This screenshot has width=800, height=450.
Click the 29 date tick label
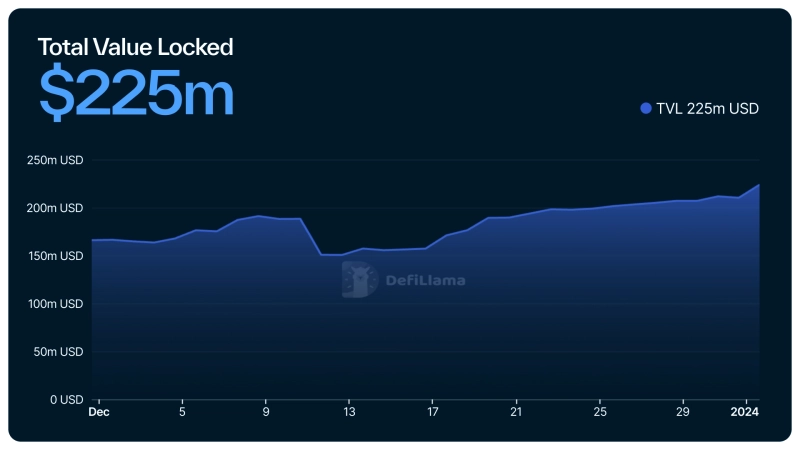tap(683, 412)
